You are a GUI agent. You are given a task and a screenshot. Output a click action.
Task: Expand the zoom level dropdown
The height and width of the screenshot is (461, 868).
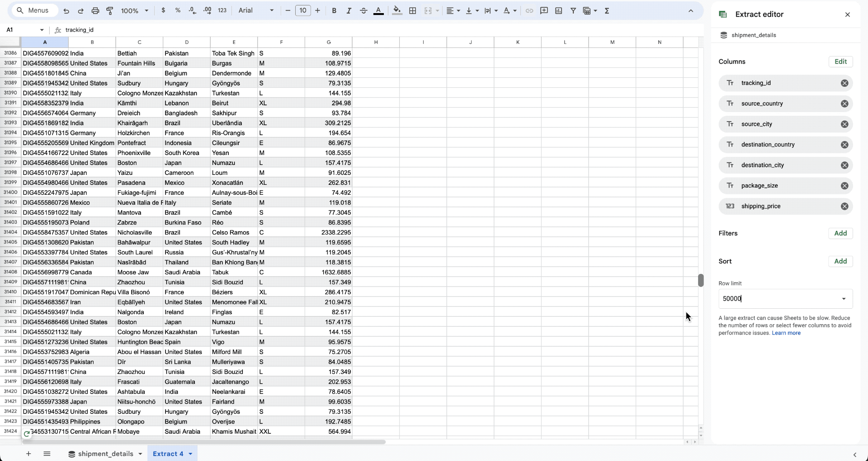click(x=135, y=11)
